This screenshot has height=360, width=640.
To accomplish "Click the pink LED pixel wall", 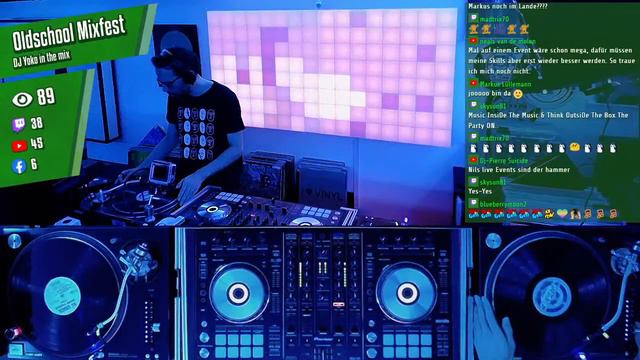I will (331, 76).
